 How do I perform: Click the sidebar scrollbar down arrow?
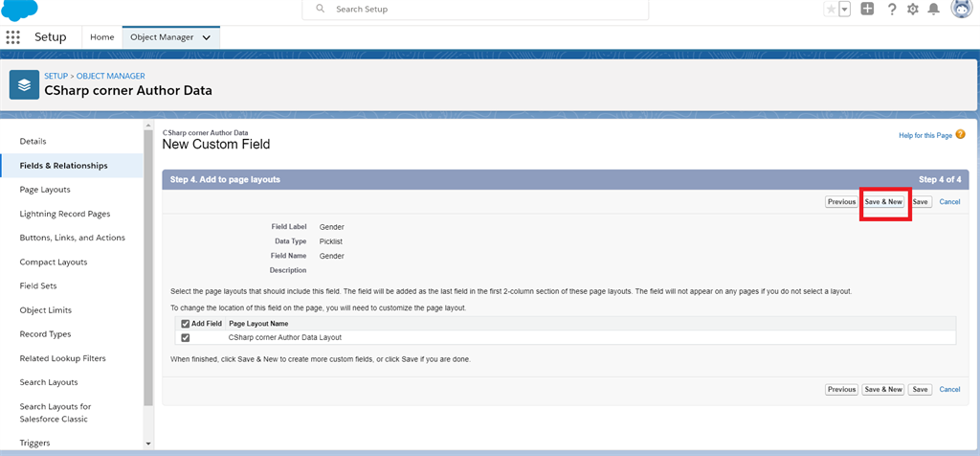tap(148, 444)
